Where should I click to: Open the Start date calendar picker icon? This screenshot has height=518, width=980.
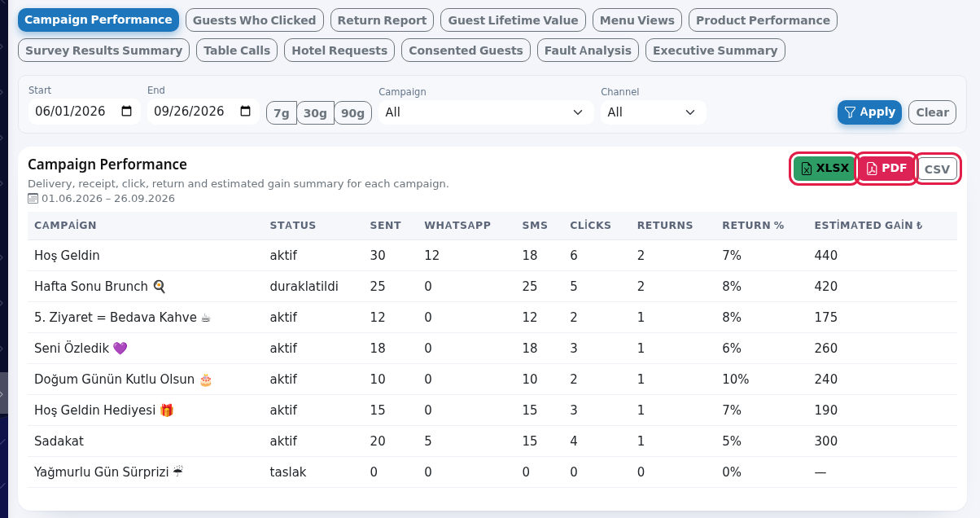click(126, 112)
